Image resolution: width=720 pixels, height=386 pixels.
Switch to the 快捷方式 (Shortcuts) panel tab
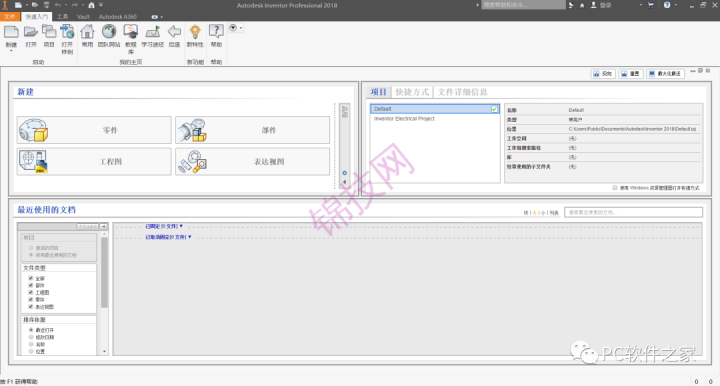click(412, 92)
